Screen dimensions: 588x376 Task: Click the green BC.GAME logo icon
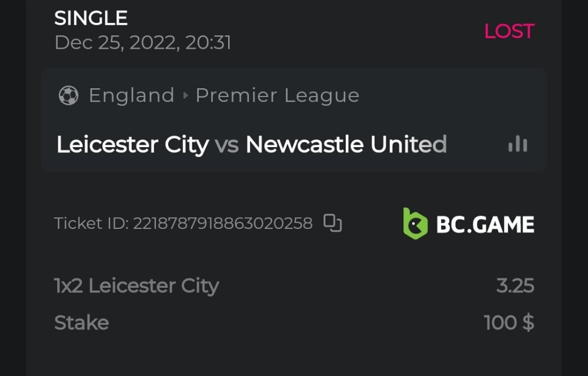click(415, 224)
